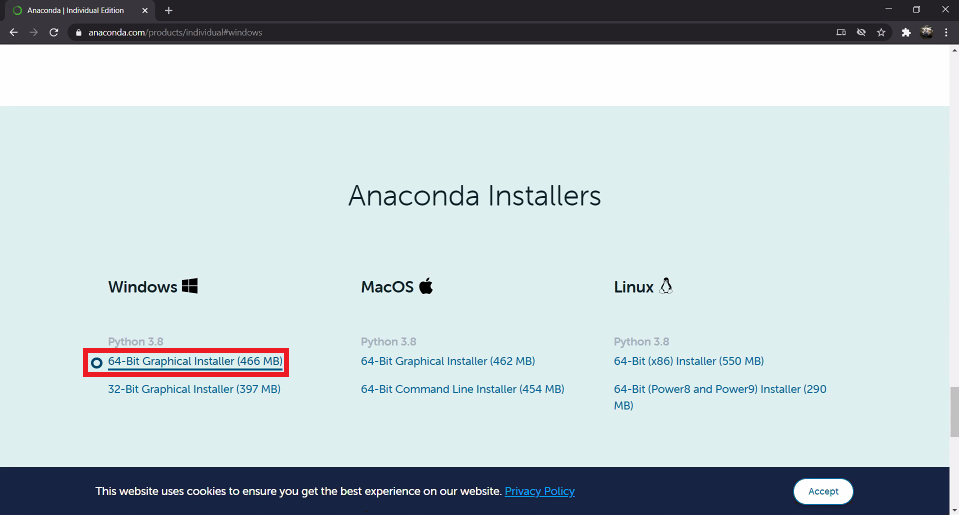Click the browser back arrow
959x515 pixels.
(x=13, y=32)
